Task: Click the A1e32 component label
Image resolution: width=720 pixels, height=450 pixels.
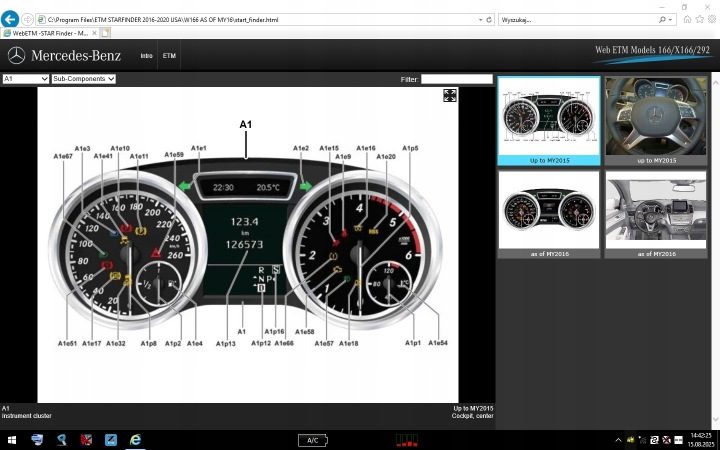Action: [x=115, y=343]
